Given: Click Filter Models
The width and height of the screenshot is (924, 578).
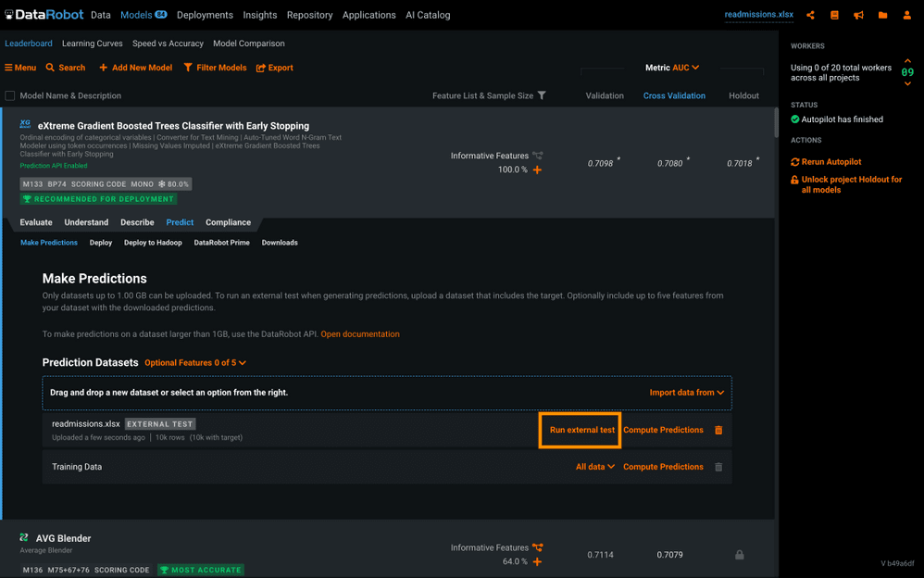Looking at the screenshot, I should [x=215, y=68].
